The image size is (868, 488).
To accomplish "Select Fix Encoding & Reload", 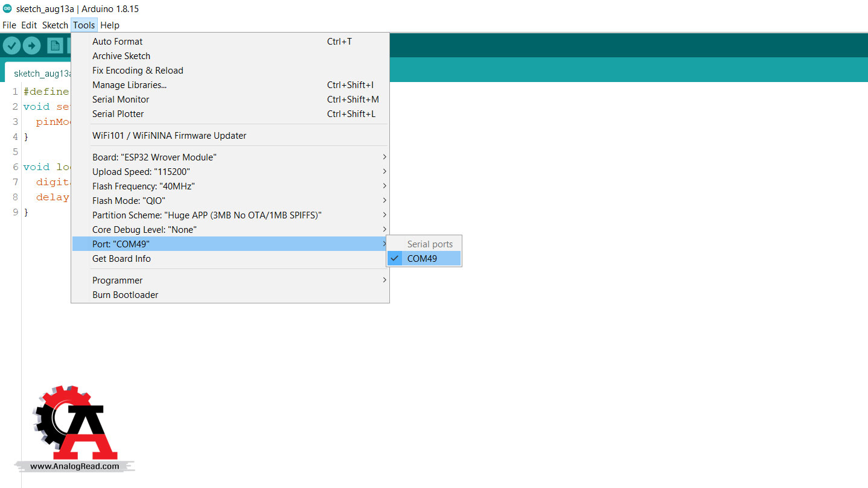I will [x=230, y=71].
